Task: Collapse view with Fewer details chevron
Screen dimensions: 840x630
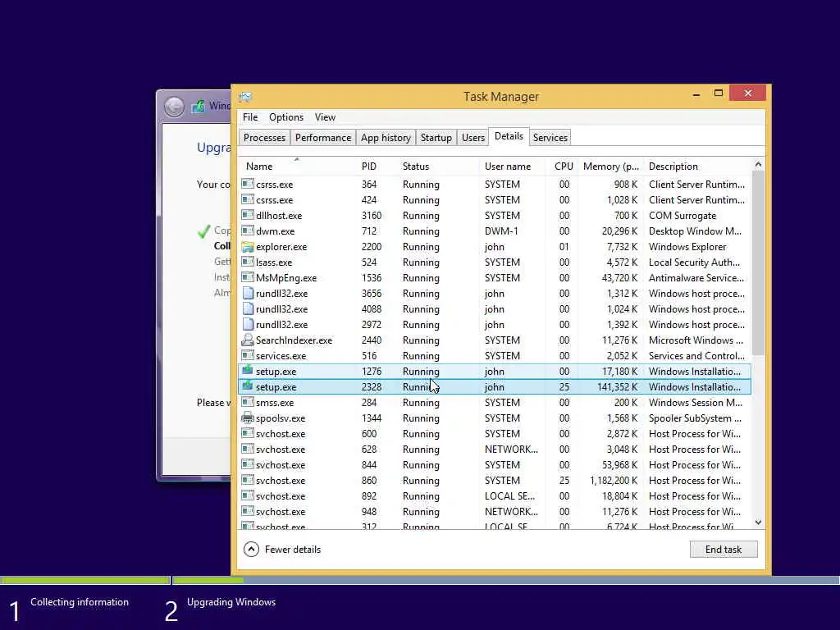Action: [x=251, y=549]
